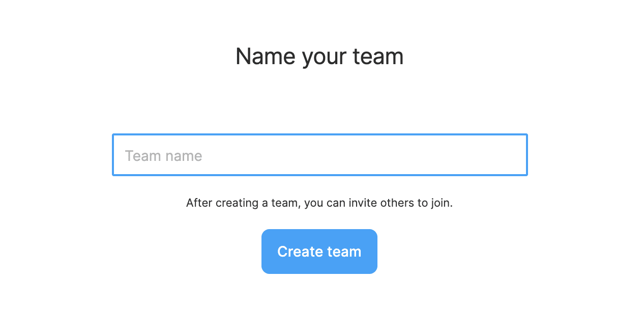Click the "Team name" placeholder text
The image size is (644, 334).
point(163,156)
